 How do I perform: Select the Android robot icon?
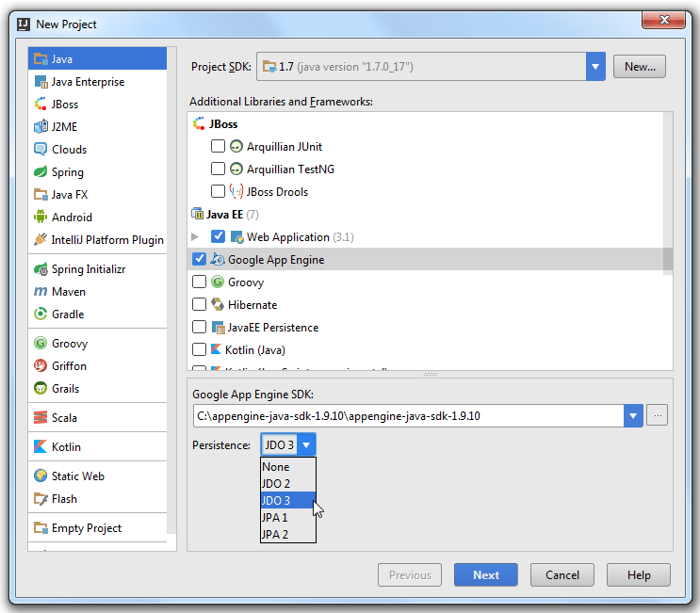tap(41, 217)
